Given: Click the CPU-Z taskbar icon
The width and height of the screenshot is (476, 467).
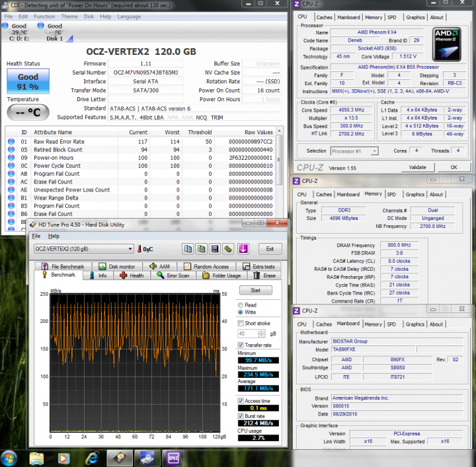Looking at the screenshot, I should [175, 457].
